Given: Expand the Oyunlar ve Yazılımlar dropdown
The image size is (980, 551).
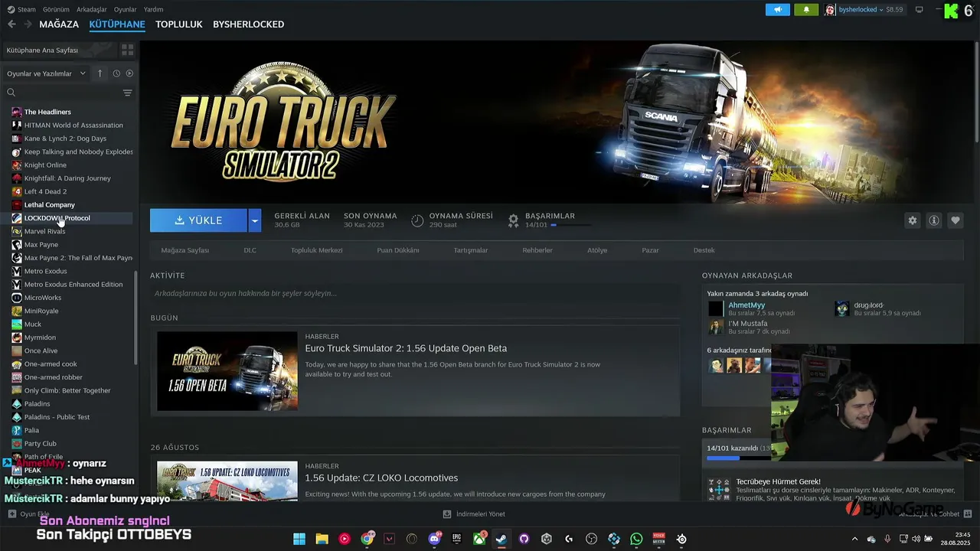Looking at the screenshot, I should [47, 73].
